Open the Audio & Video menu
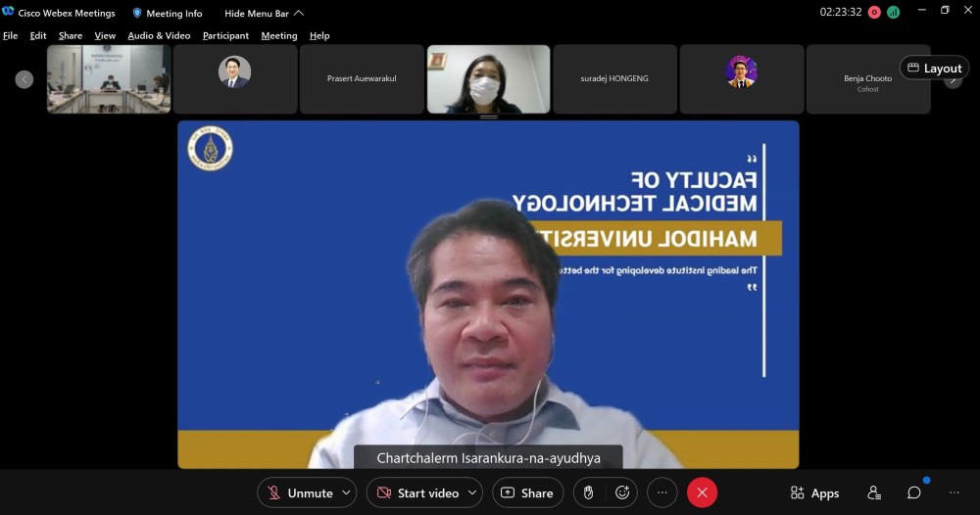The height and width of the screenshot is (515, 980). [x=159, y=35]
